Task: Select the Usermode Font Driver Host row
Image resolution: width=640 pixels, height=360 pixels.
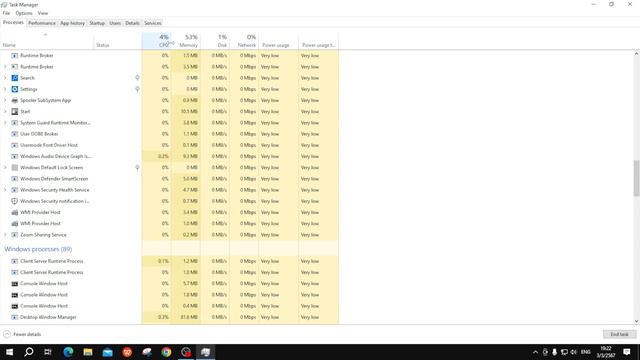Action: [x=169, y=145]
